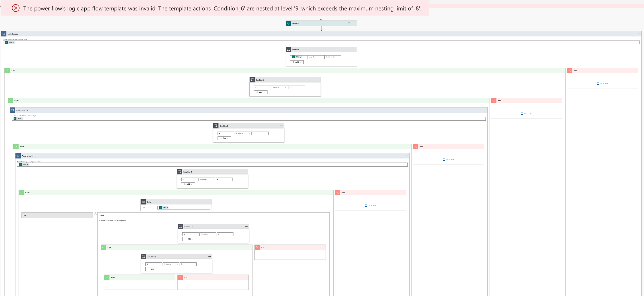Screen dimensions: 644x296
Task: Open the 'is equal to' dropdown in Condition 3
Action: click(243, 133)
